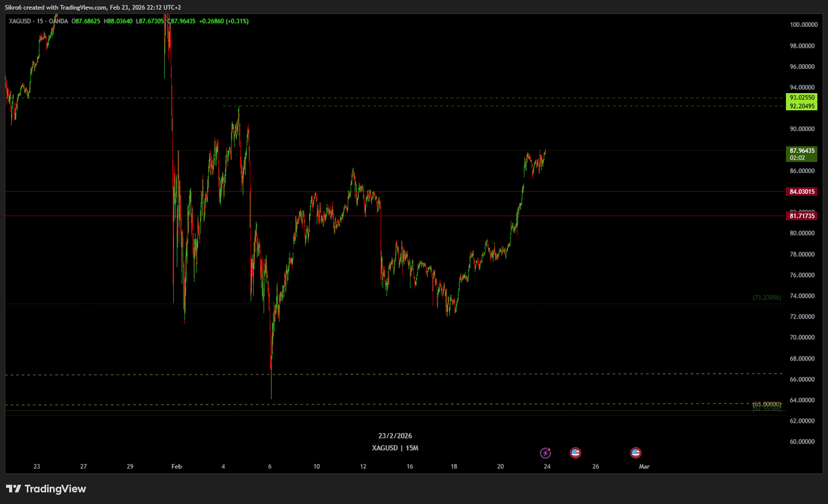Click the 93.02550 price axis label
Image resolution: width=828 pixels, height=504 pixels.
click(x=803, y=98)
